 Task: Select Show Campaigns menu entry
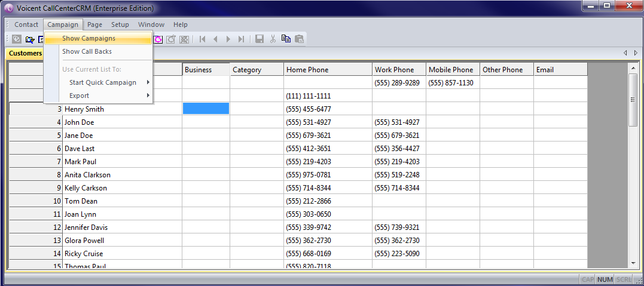[88, 38]
